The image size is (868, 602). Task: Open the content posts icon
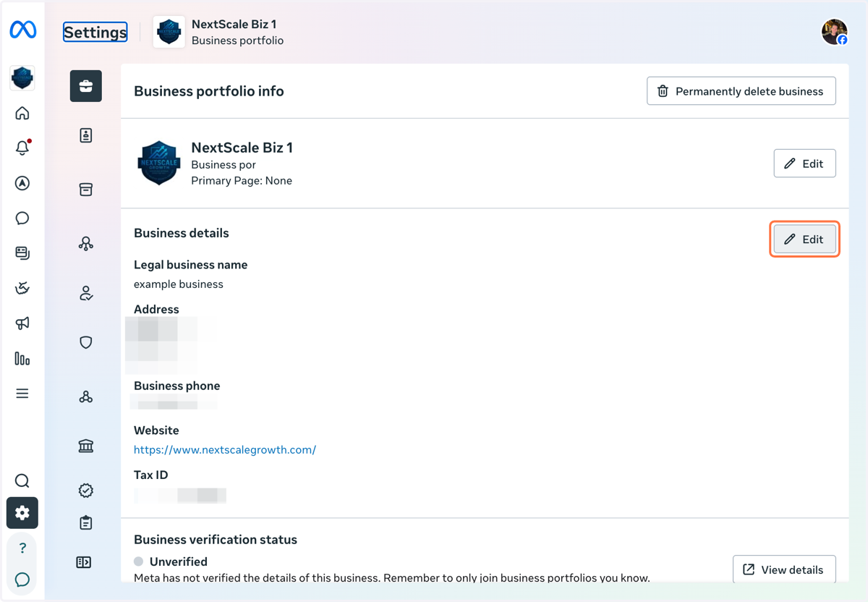[x=22, y=253]
